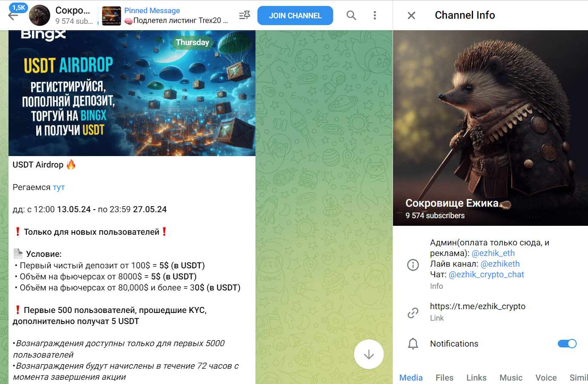
Task: Switch to the Links tab
Action: tap(476, 378)
